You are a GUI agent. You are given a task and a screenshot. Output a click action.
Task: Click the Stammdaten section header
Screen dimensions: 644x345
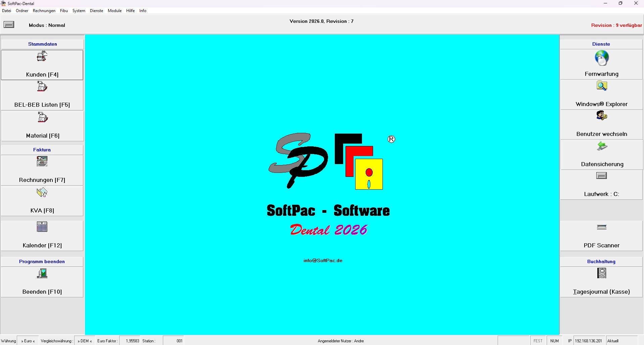pyautogui.click(x=42, y=44)
